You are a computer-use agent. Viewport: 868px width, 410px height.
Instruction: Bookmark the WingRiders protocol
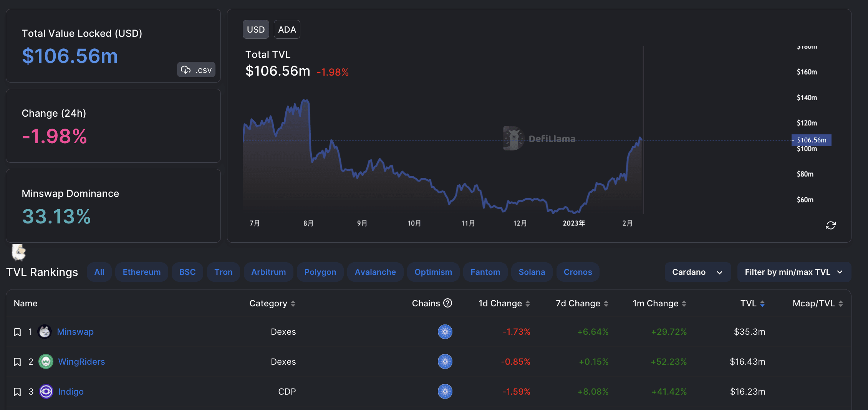17,361
